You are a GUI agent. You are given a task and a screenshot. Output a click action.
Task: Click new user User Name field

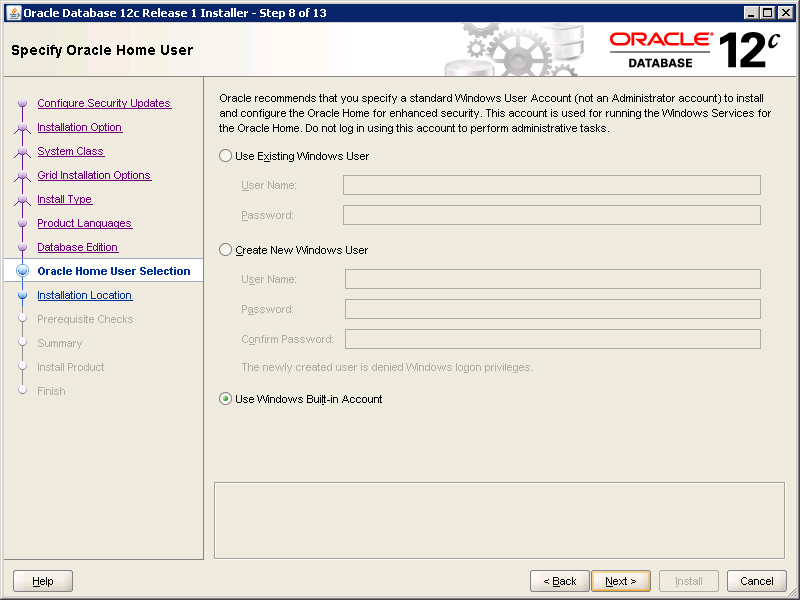(553, 279)
